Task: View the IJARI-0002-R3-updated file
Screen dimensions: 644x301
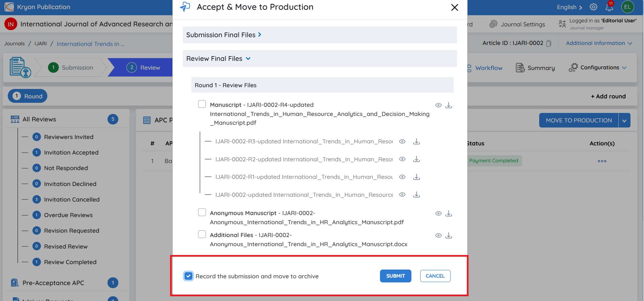Action: pos(402,141)
